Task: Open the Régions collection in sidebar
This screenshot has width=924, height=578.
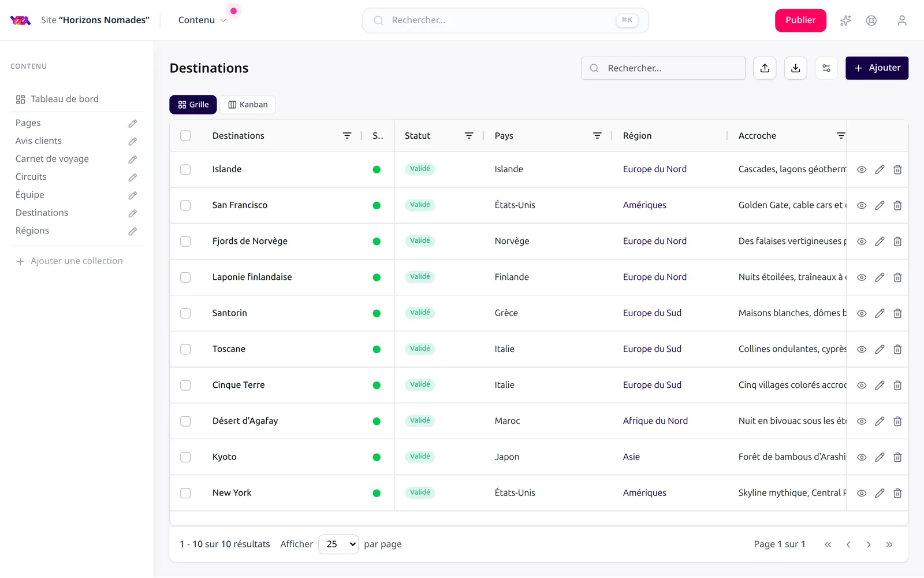Action: pos(32,231)
